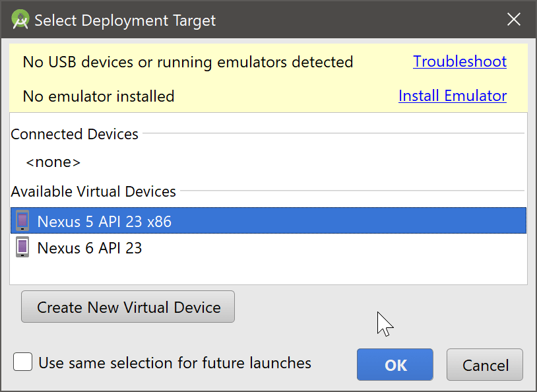537x392 pixels.
Task: Click the No emulator installed message
Action: coord(99,96)
